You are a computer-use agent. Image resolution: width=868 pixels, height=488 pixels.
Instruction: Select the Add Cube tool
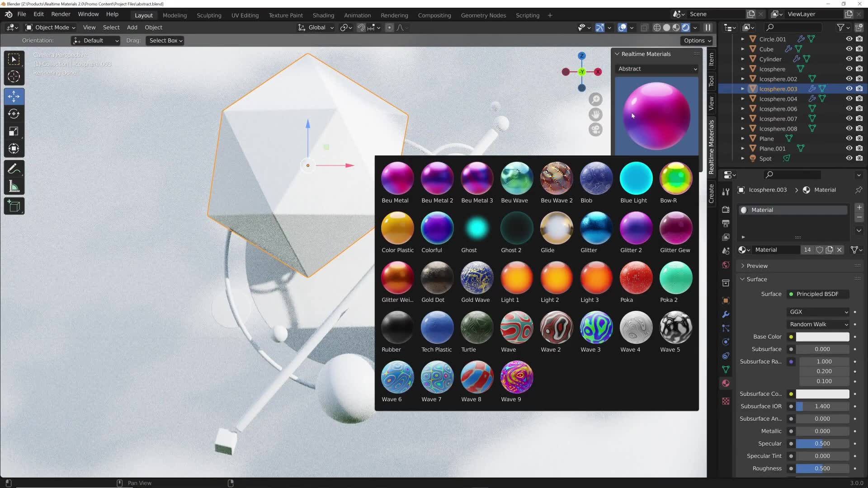pos(14,206)
